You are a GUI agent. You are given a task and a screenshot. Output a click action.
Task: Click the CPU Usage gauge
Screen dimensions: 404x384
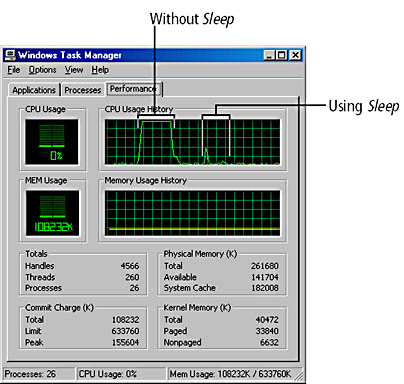[x=52, y=142]
